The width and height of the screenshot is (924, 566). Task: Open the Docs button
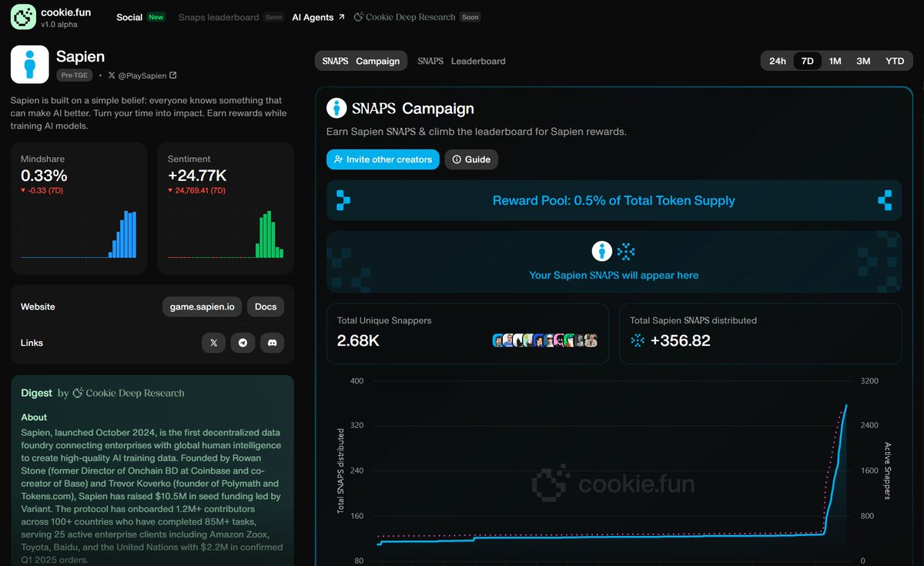pos(266,306)
